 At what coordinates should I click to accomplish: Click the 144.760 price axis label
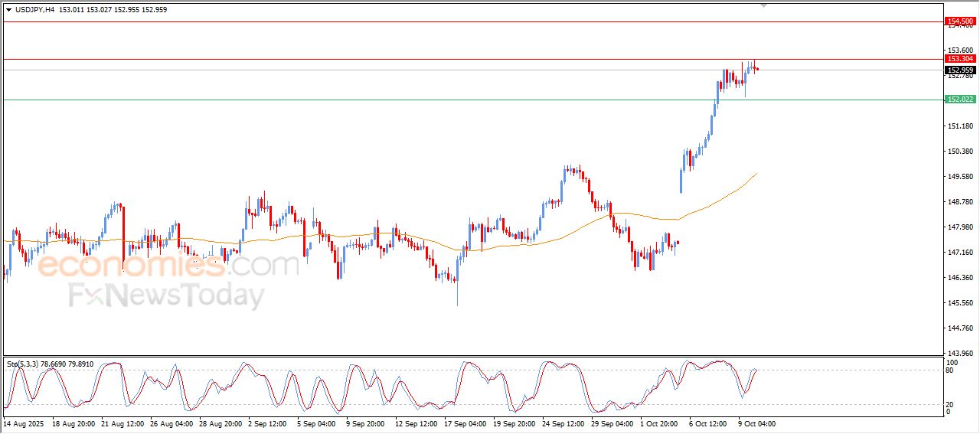(x=960, y=328)
